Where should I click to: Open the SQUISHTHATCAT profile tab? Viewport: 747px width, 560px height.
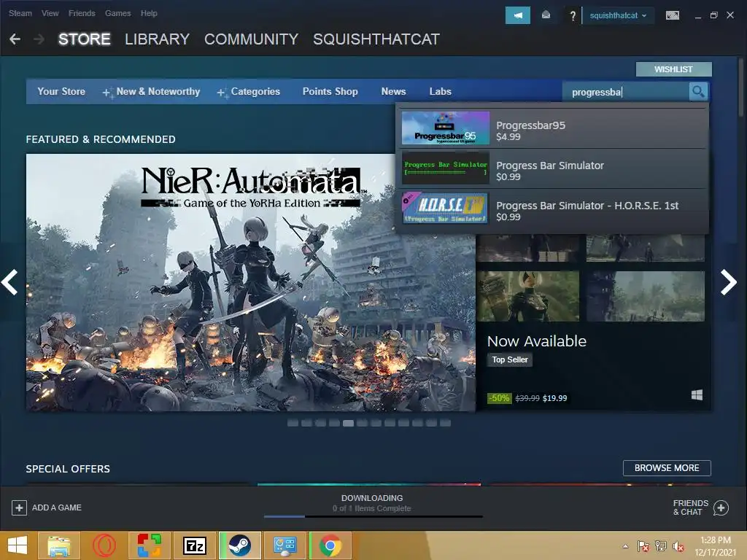pos(376,39)
